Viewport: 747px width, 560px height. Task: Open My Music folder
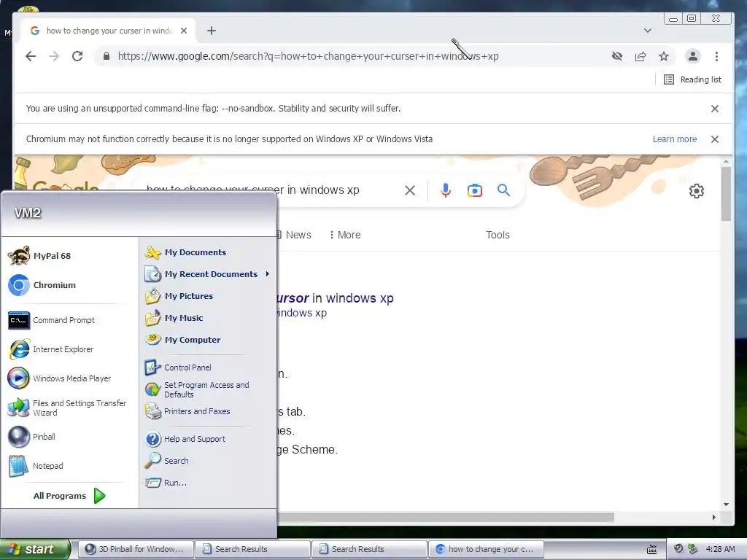point(174,318)
